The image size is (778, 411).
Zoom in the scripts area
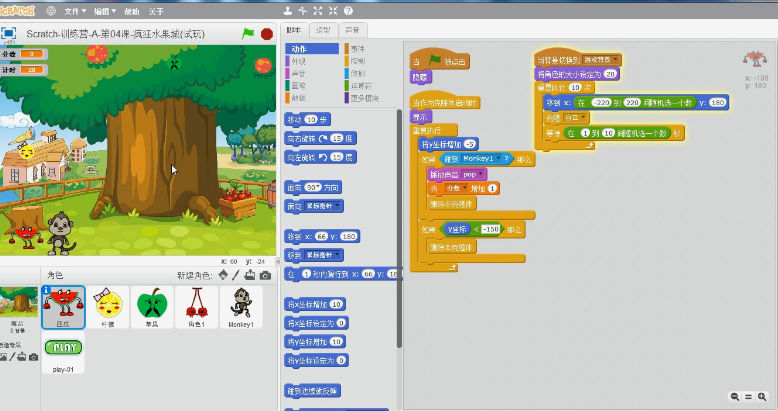point(763,397)
